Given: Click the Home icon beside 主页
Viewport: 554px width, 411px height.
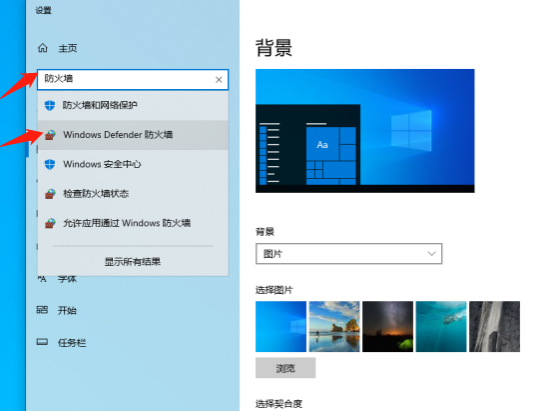Looking at the screenshot, I should point(42,48).
